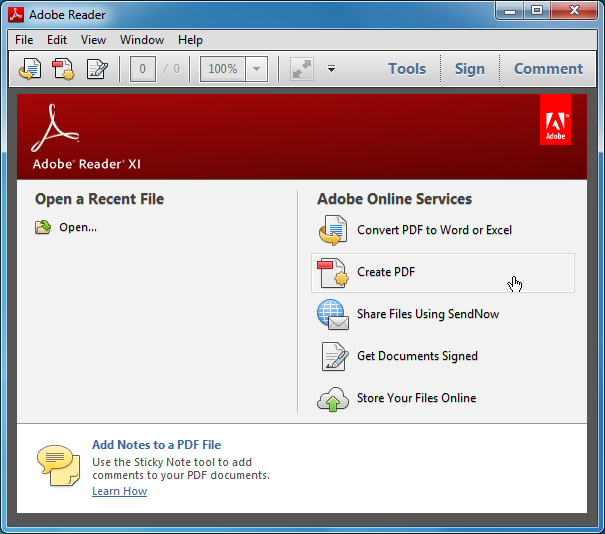Viewport: 605px width, 534px height.
Task: Open the zoom level dropdown arrow
Action: point(257,69)
